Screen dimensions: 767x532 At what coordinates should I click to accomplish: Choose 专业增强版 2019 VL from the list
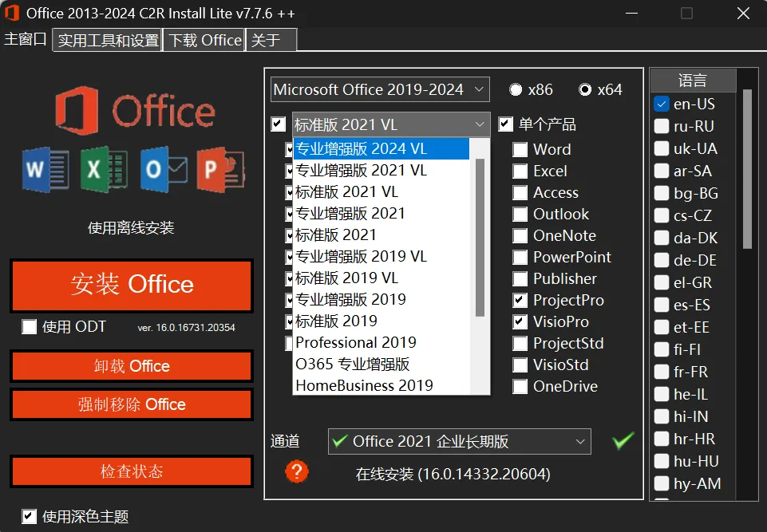pyautogui.click(x=382, y=256)
